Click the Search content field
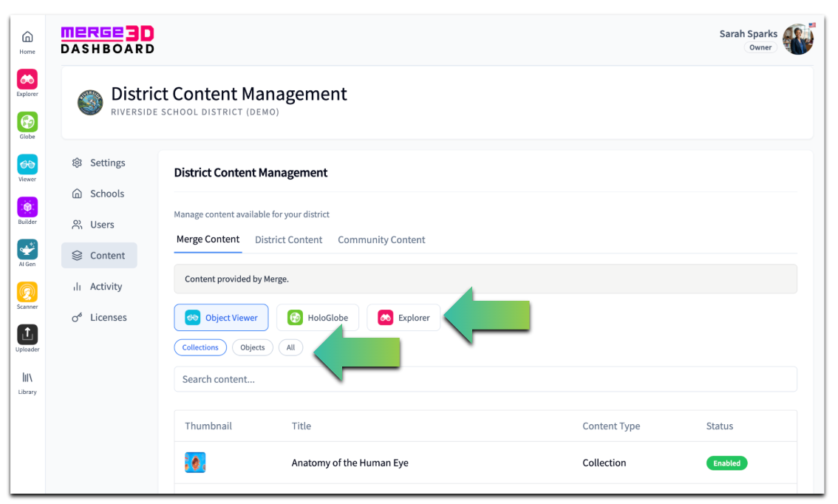838x504 pixels. pos(486,379)
